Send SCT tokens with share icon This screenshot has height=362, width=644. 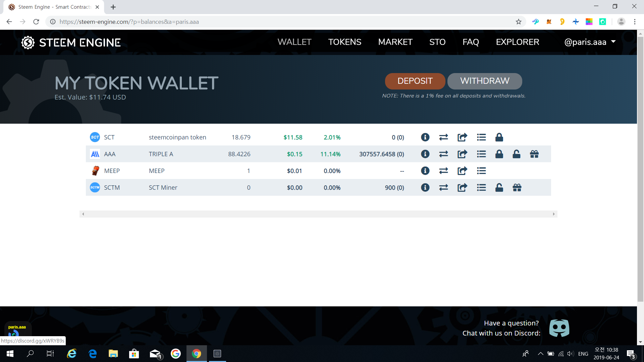(x=462, y=137)
